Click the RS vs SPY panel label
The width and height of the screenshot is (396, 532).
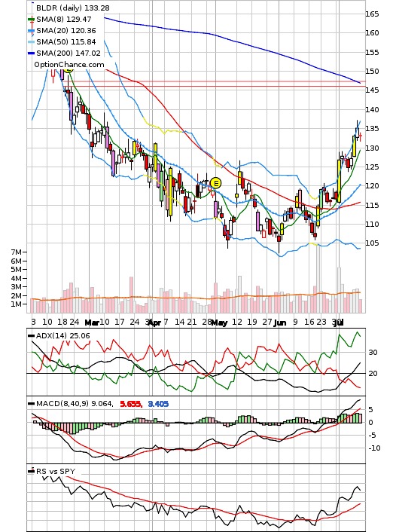tap(56, 471)
